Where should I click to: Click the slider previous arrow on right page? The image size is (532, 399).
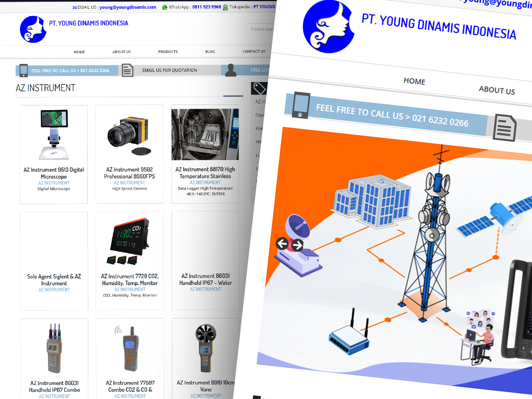(282, 243)
